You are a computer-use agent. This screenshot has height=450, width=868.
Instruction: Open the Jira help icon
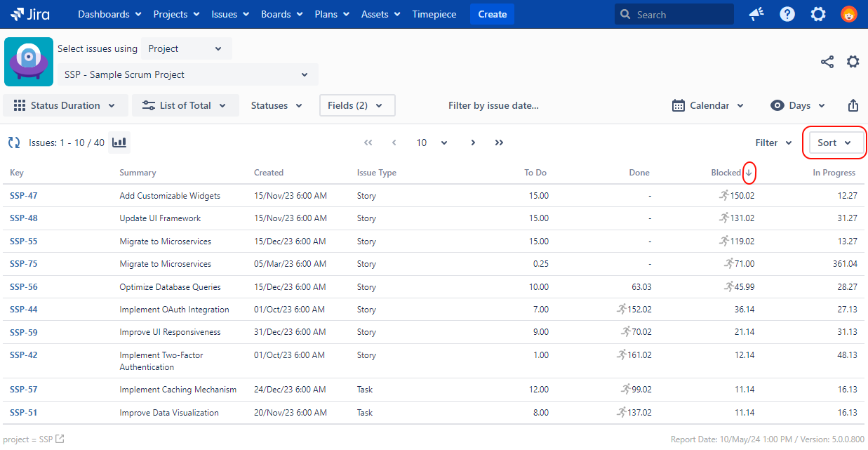[787, 14]
